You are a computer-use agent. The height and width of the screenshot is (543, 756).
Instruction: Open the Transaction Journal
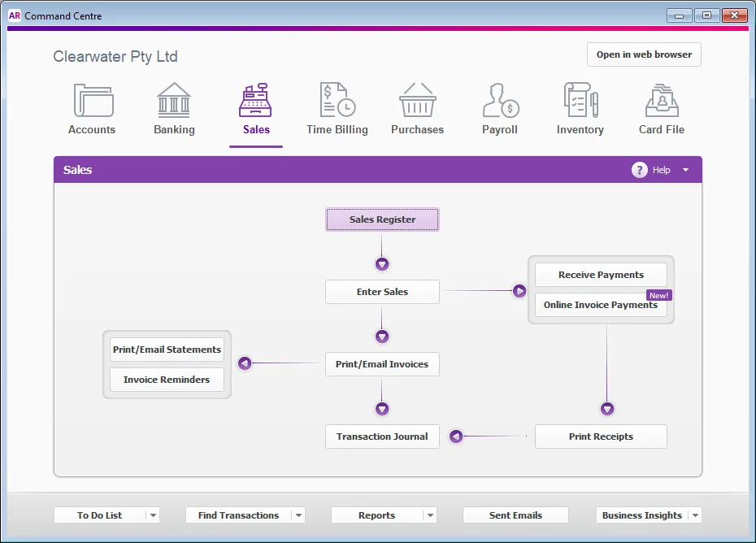(382, 437)
